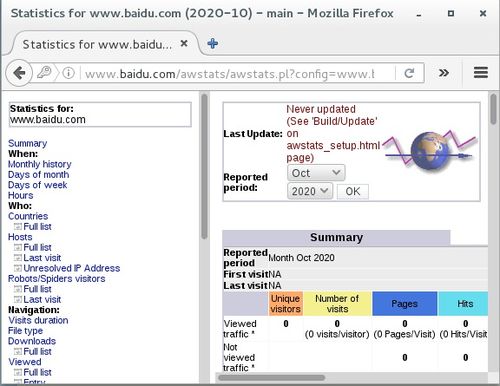Open the Countries link in sidebar
This screenshot has width=500, height=386.
tap(28, 216)
